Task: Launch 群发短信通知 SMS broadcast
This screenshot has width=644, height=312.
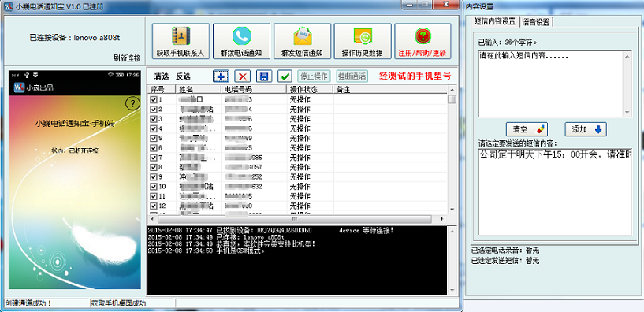Action: [302, 41]
